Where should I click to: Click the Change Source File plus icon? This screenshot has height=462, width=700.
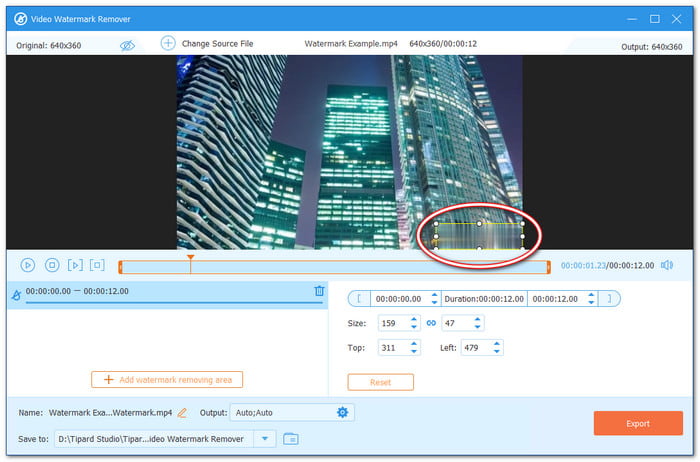click(168, 43)
